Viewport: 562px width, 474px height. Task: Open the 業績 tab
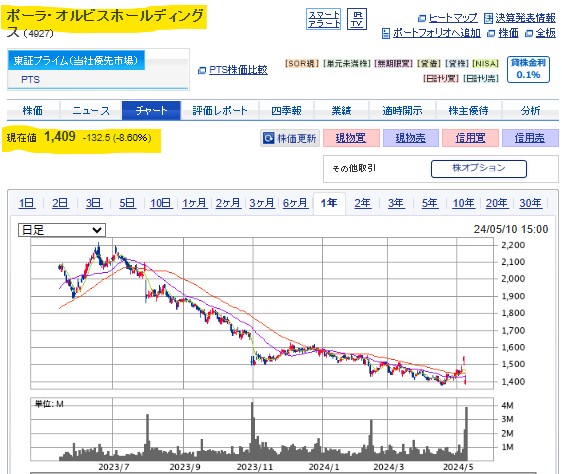[341, 110]
